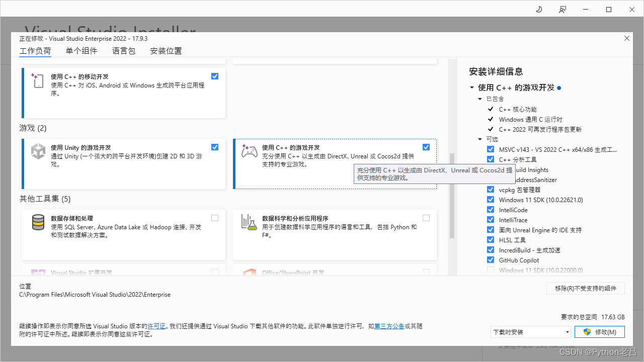The image size is (644, 362).
Task: Click the Windows 通用 C 运行时 item
Action: [531, 119]
